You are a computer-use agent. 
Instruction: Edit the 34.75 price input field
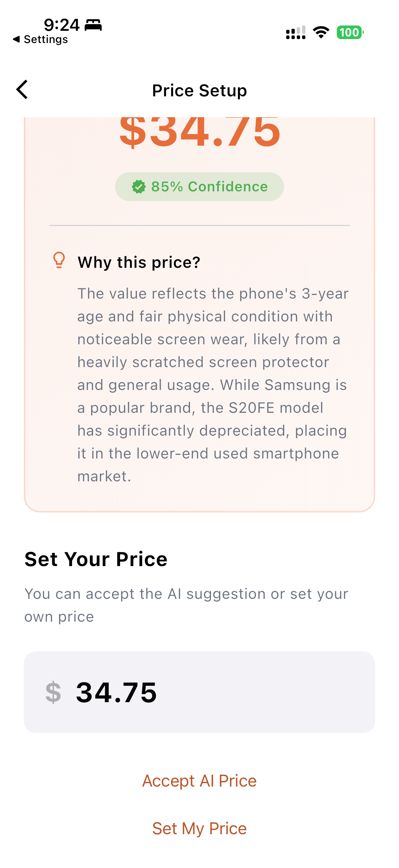(x=199, y=692)
